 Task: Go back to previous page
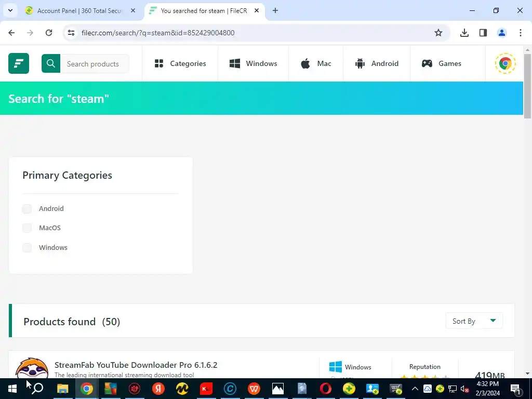coord(11,33)
